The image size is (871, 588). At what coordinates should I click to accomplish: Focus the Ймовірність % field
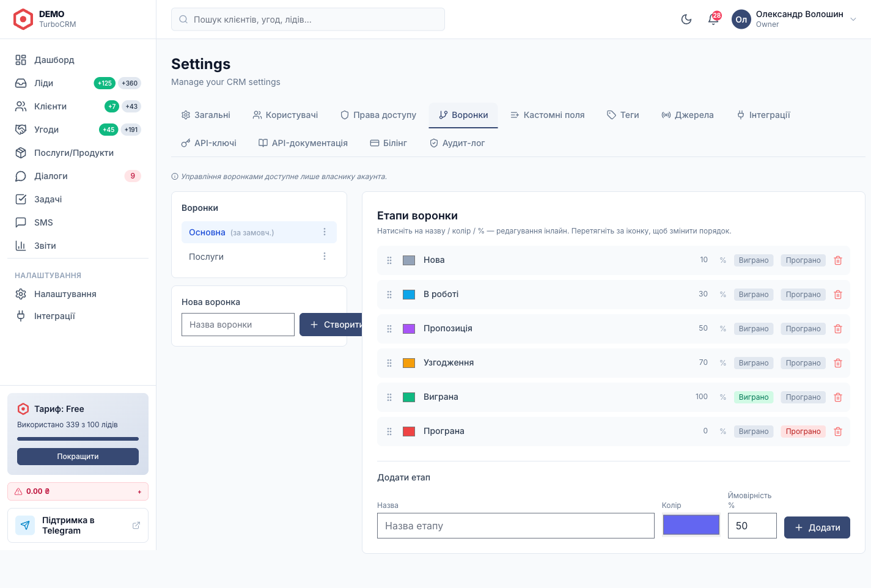click(752, 526)
